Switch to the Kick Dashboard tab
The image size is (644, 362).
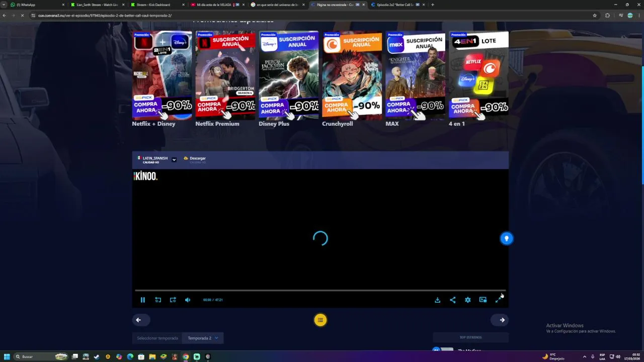(x=157, y=5)
